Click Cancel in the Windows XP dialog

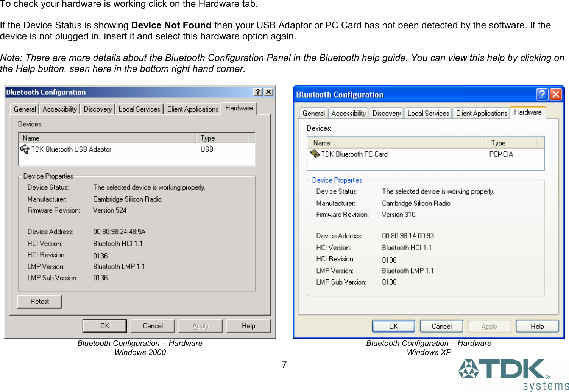(441, 326)
